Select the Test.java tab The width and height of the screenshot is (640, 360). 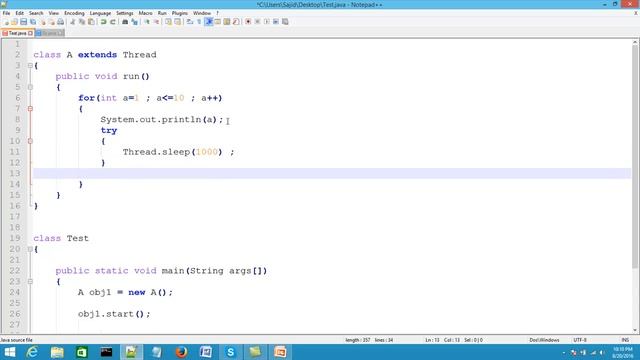coord(17,33)
